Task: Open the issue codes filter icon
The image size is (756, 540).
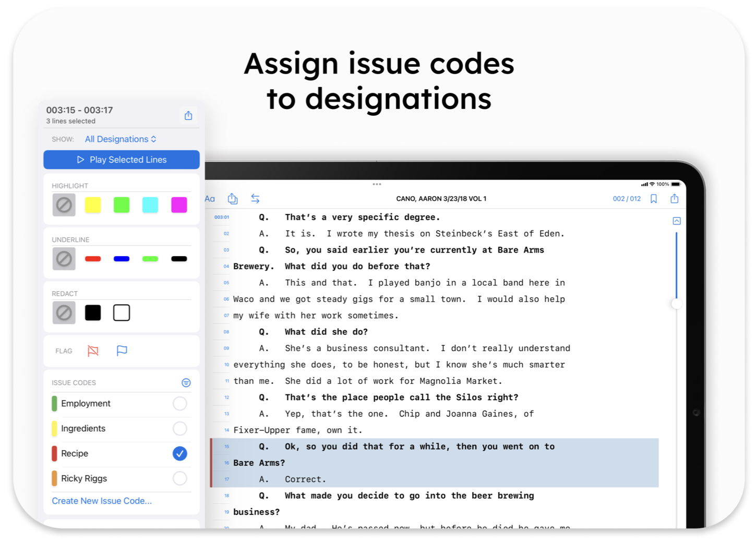Action: coord(186,383)
